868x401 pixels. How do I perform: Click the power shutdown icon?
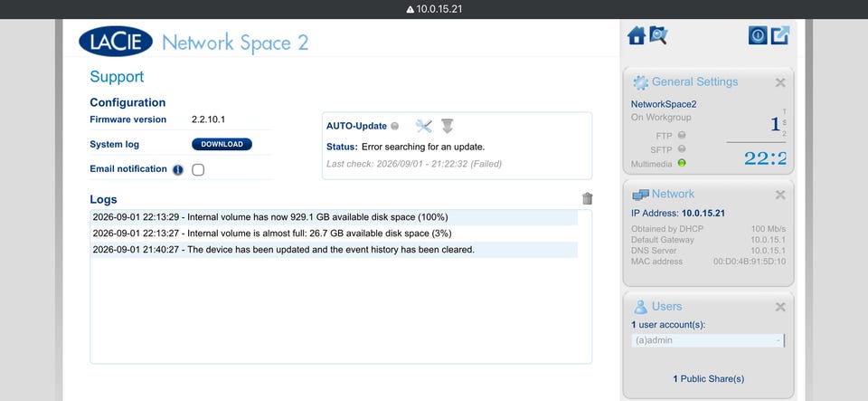[x=758, y=35]
